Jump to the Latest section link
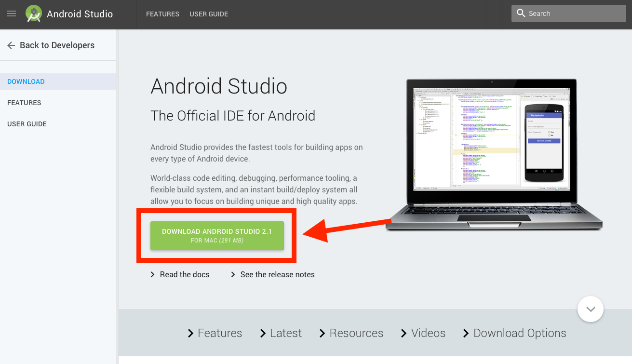Viewport: 632px width, 364px height. click(x=286, y=333)
